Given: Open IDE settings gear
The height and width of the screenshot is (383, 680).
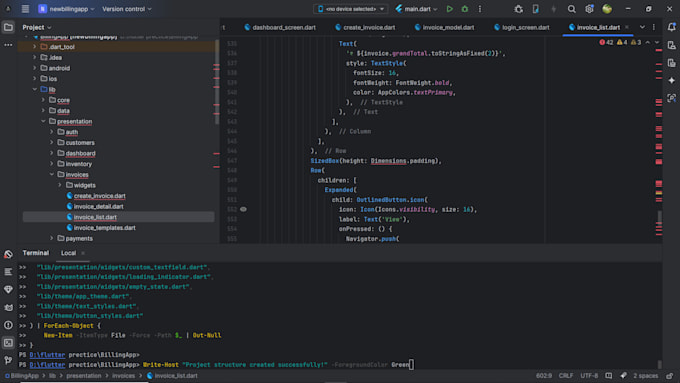Looking at the screenshot, I should 589,9.
